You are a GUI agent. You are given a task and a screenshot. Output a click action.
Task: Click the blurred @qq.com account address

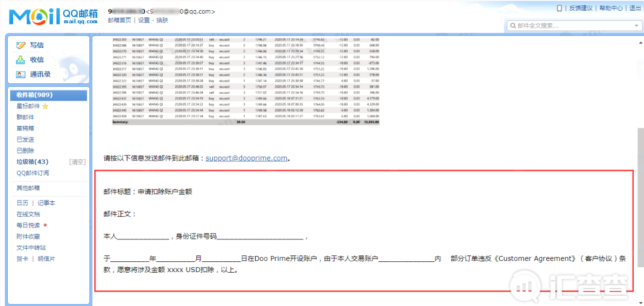182,11
